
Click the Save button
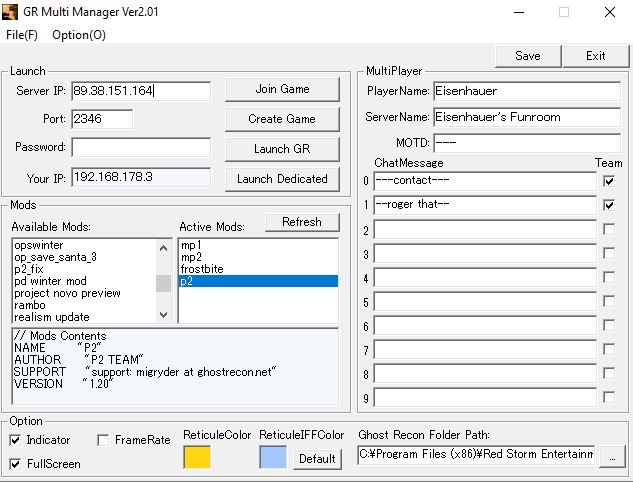click(x=527, y=56)
